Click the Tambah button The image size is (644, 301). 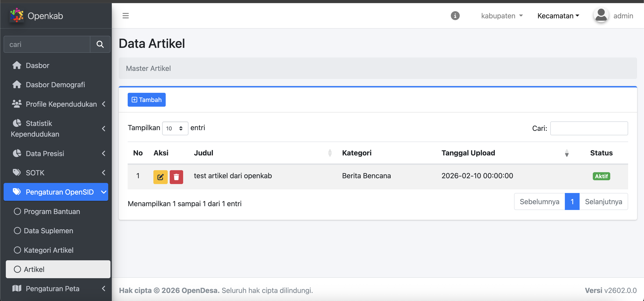[146, 100]
